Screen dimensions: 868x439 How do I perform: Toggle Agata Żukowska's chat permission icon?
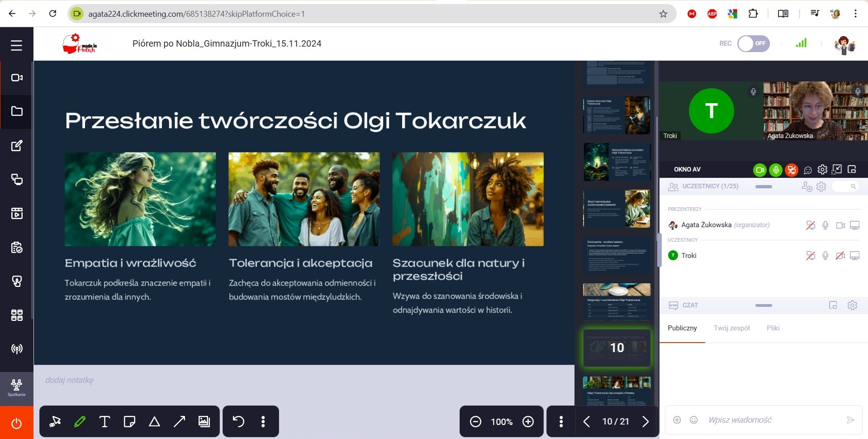click(x=811, y=225)
